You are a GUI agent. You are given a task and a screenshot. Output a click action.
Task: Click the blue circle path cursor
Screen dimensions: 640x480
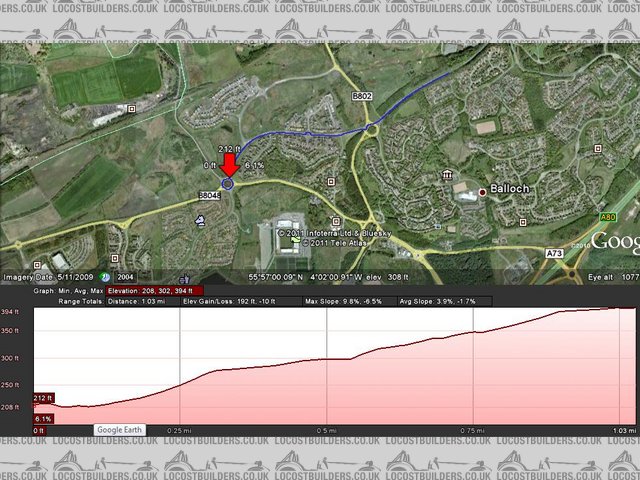point(228,183)
